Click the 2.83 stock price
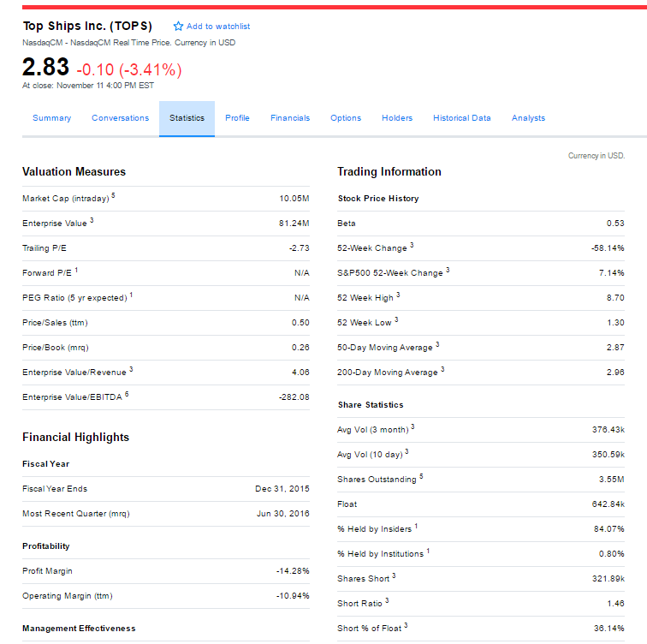This screenshot has height=644, width=647. (45, 68)
